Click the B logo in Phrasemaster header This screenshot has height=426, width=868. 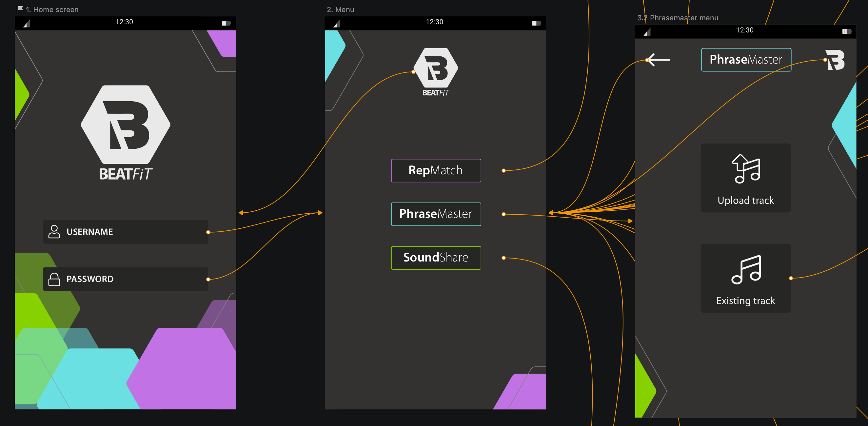pos(835,60)
